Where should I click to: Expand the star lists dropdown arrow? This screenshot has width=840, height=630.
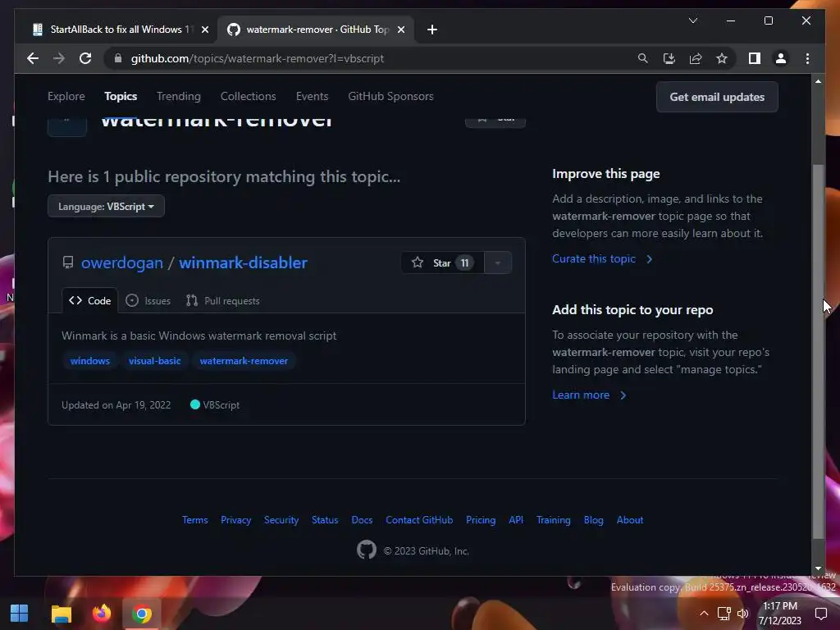coord(498,262)
